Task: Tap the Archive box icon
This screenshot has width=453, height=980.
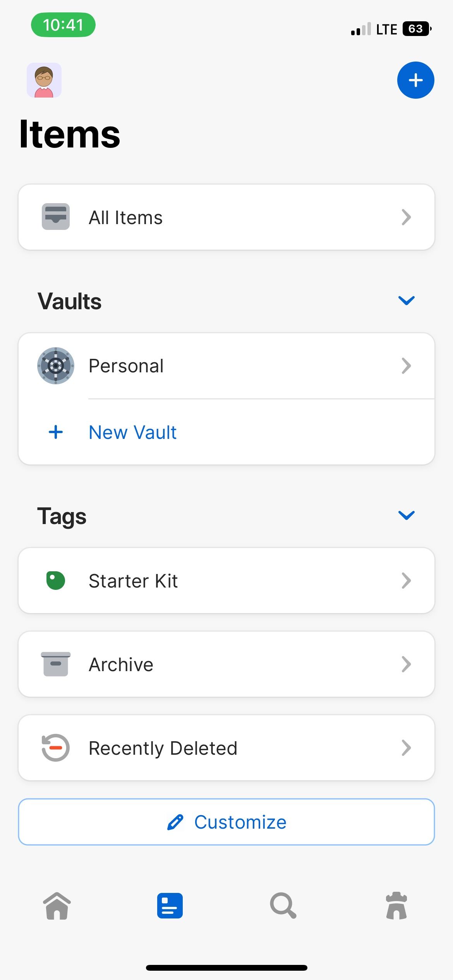Action: pyautogui.click(x=56, y=664)
